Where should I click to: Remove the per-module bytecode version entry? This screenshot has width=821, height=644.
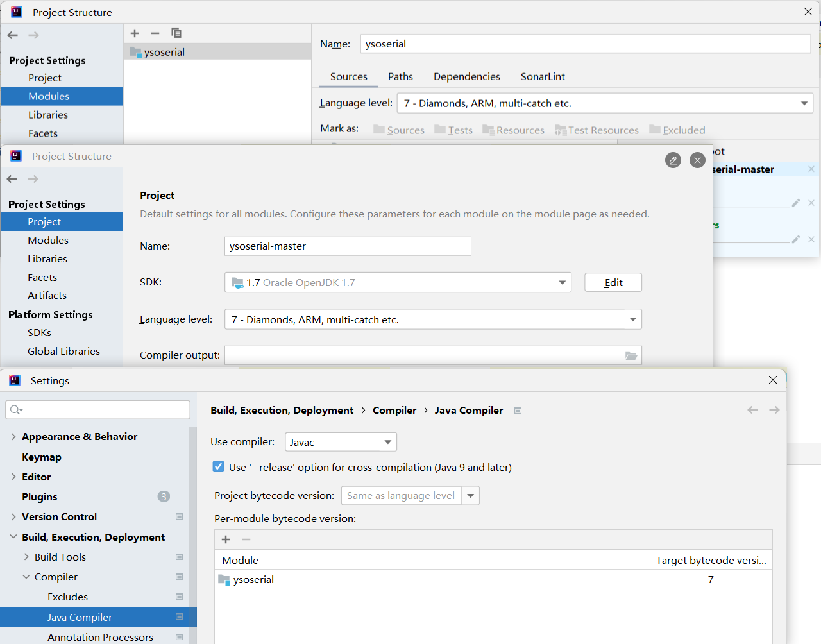pos(246,539)
